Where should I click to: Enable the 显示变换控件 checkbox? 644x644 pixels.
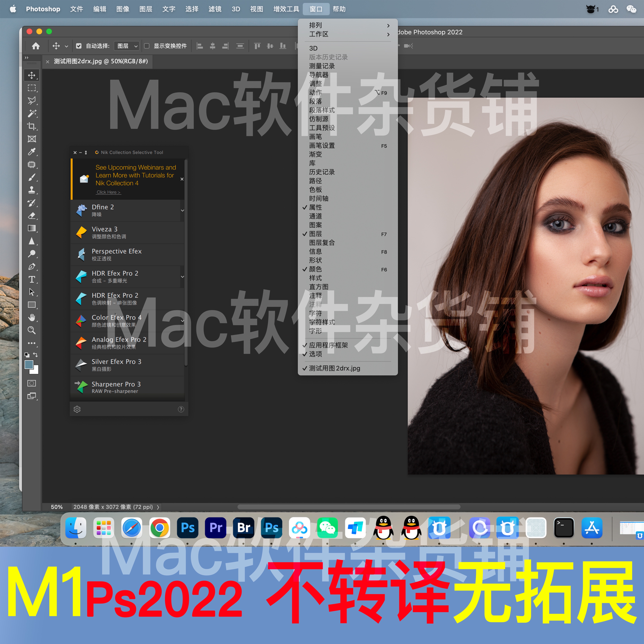click(x=147, y=46)
